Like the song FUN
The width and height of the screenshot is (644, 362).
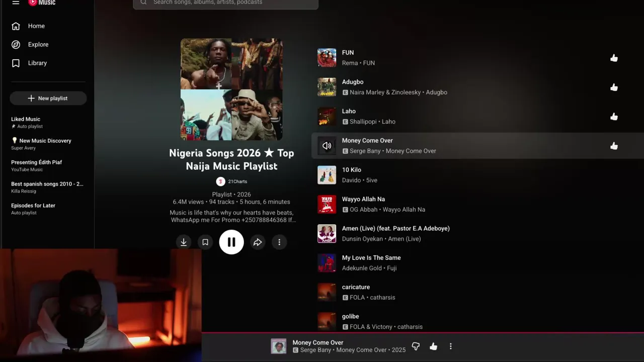tap(614, 58)
